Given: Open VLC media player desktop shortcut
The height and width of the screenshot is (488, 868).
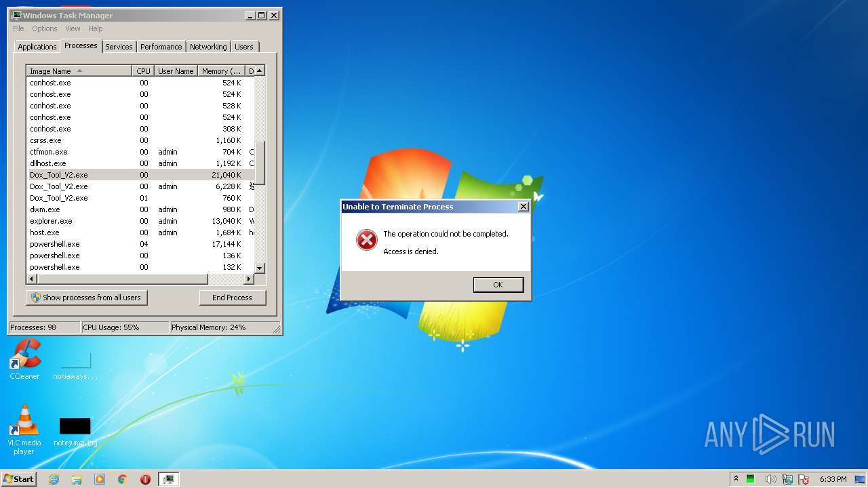Looking at the screenshot, I should point(24,429).
